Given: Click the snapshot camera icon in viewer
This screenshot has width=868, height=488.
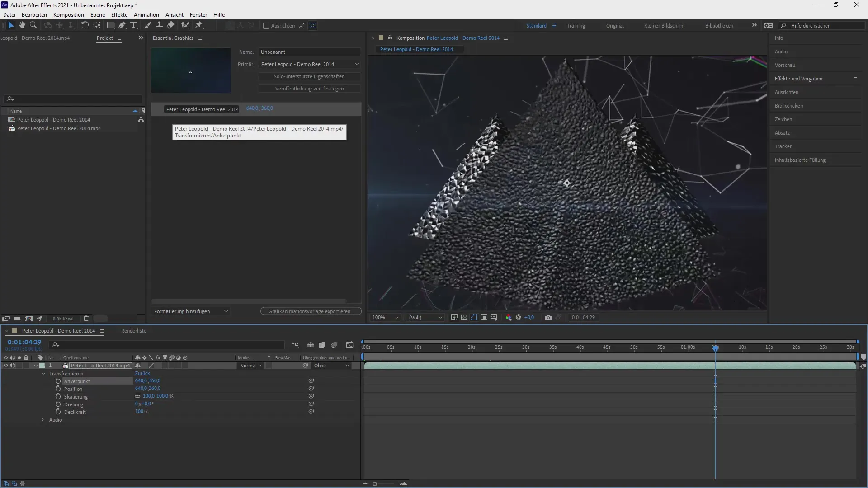Looking at the screenshot, I should tap(548, 318).
